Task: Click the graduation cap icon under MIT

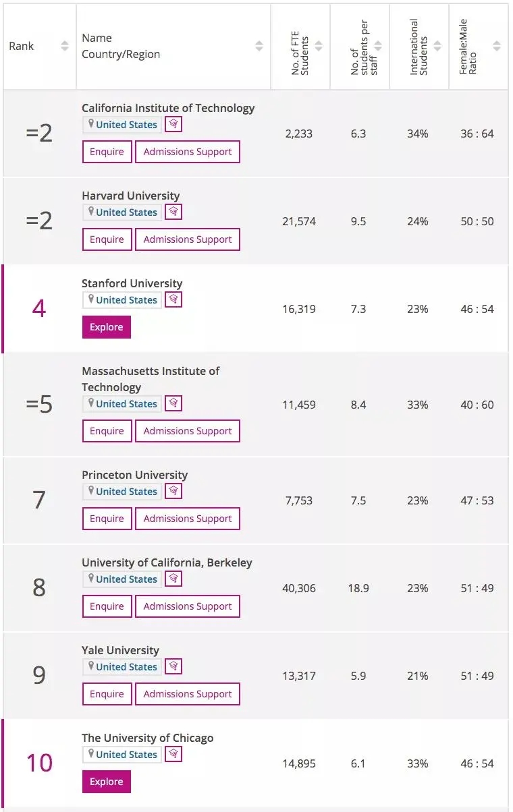Action: click(x=173, y=403)
